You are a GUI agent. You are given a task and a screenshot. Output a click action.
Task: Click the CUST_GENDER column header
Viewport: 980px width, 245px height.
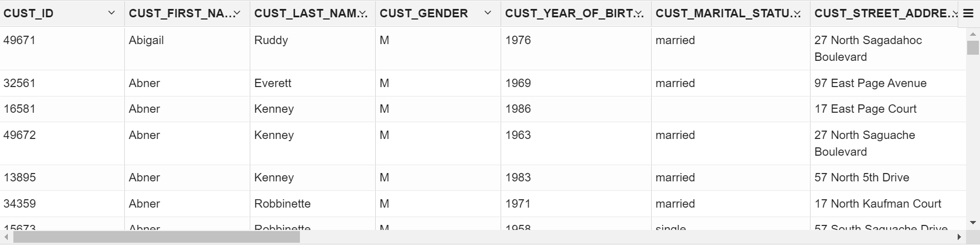click(424, 13)
